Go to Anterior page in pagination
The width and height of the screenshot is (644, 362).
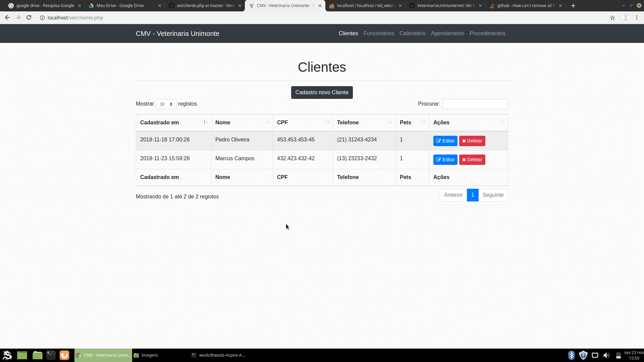(453, 195)
